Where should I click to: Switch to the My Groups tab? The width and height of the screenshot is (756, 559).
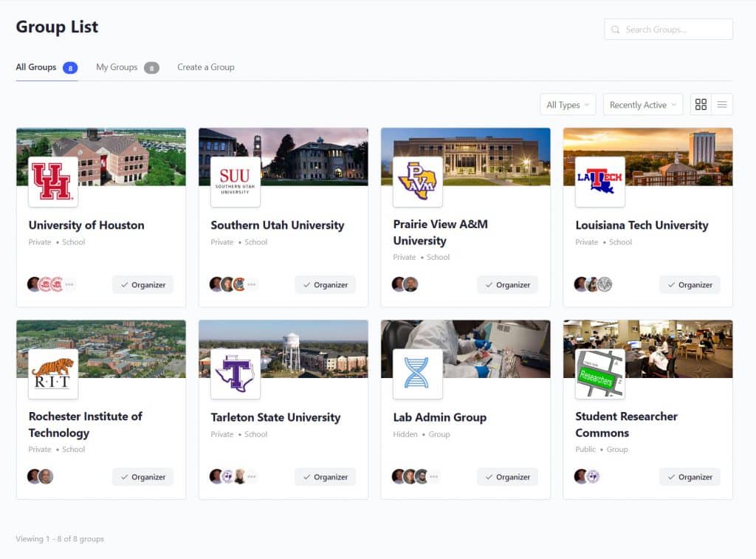127,67
